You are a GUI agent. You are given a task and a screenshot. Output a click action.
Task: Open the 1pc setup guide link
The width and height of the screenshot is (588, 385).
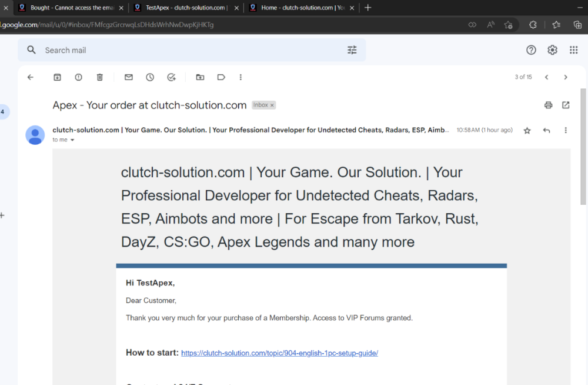[x=279, y=353]
